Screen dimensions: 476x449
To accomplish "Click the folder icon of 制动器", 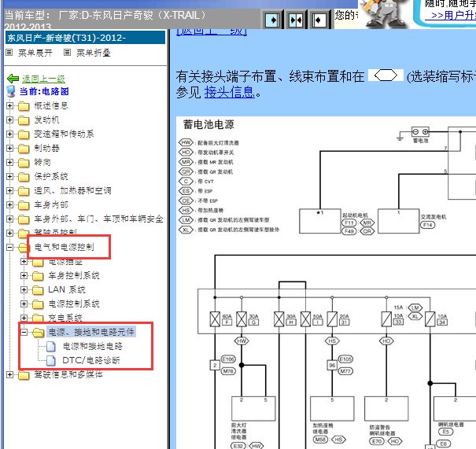I will [24, 149].
